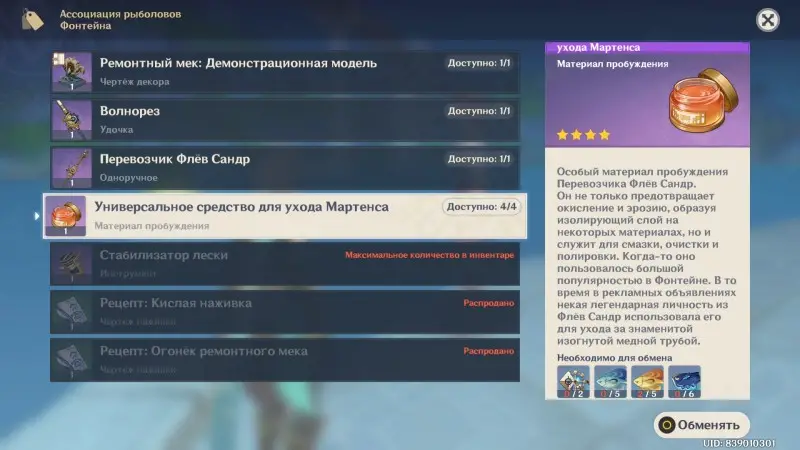Click the golden fish icon 2/5
This screenshot has width=800, height=450.
(x=647, y=382)
